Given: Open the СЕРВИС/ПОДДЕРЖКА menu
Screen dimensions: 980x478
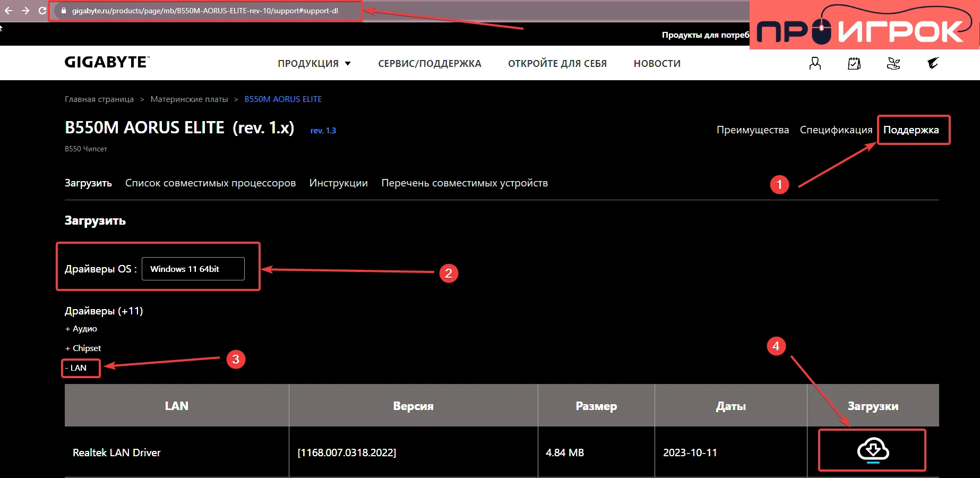Looking at the screenshot, I should [x=429, y=63].
